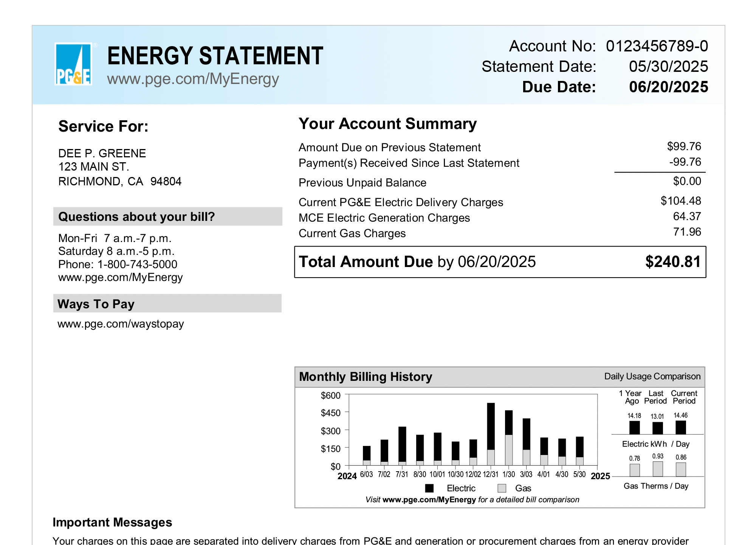756x545 pixels.
Task: Click the MCE Electric Generation Charges label
Action: [384, 218]
